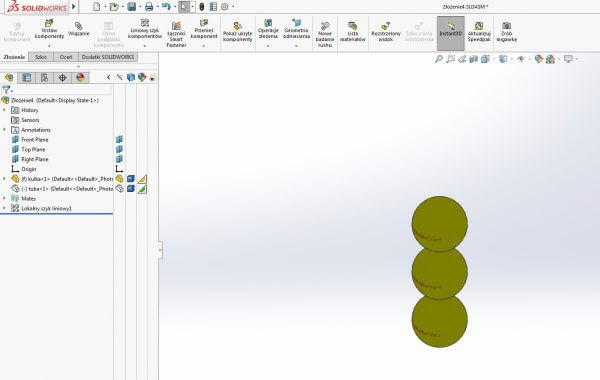Activate the Select cursor tool
Screen dimensions: 600x380
click(x=184, y=7)
